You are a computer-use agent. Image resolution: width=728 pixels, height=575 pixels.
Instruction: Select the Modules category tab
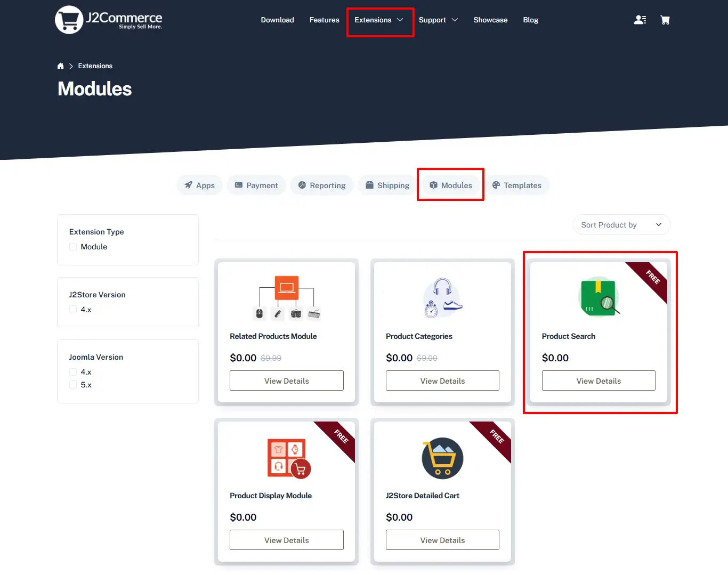pyautogui.click(x=451, y=185)
